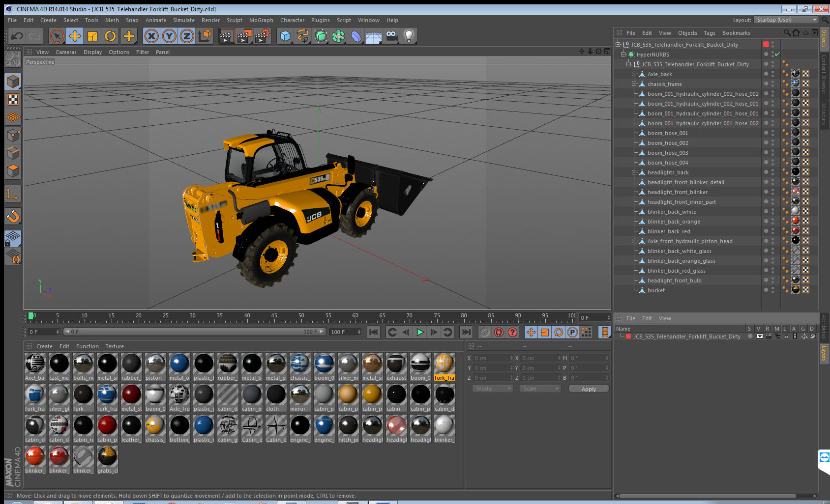Click the Undo arrow icon
830x504 pixels.
click(17, 36)
